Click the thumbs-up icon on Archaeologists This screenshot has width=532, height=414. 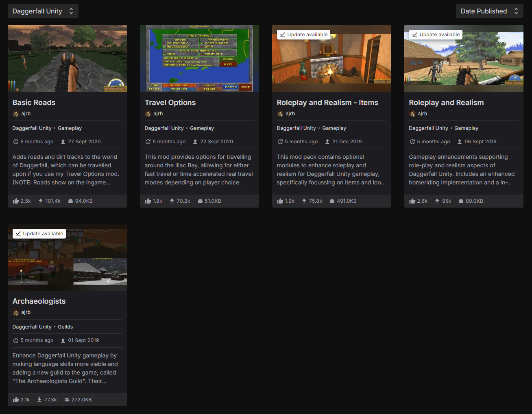(x=16, y=400)
